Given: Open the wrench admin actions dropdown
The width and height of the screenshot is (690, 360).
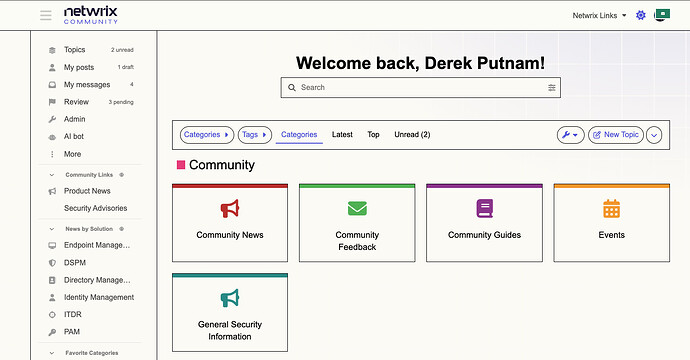Looking at the screenshot, I should tap(570, 135).
